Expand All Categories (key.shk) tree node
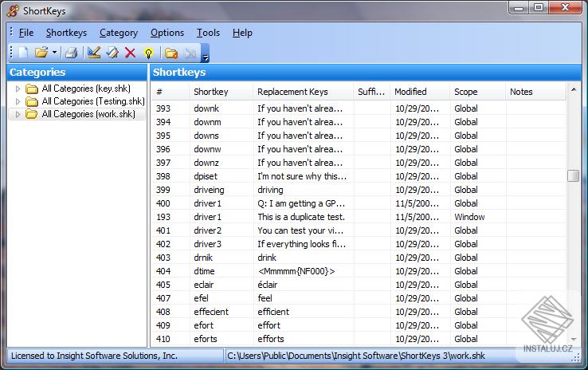Image resolution: width=588 pixels, height=370 pixels. pos(18,89)
